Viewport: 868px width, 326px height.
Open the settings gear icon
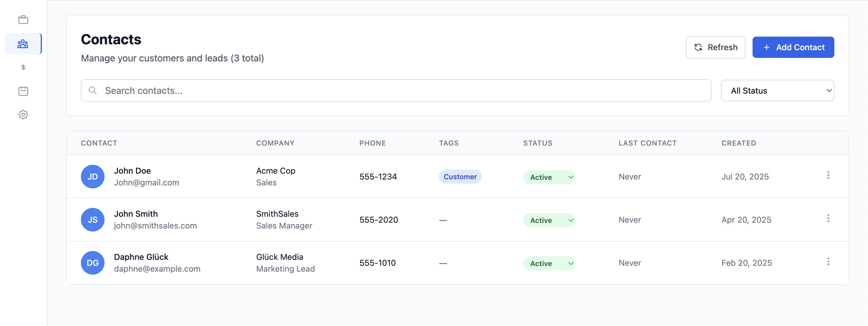[x=23, y=115]
